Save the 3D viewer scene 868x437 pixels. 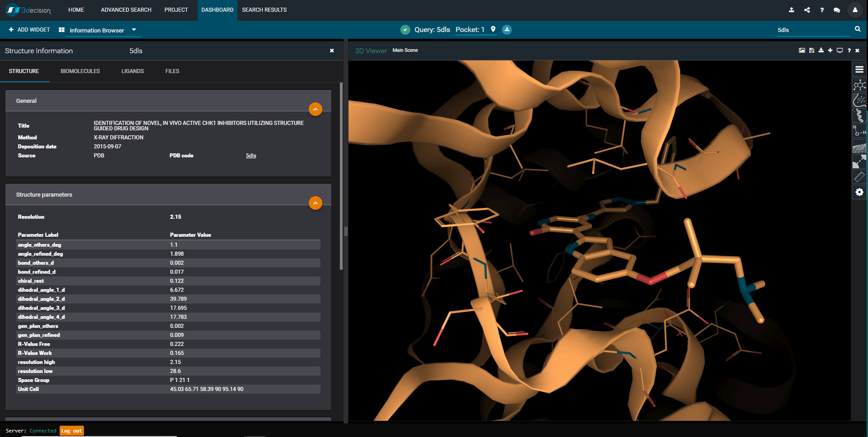pos(812,51)
